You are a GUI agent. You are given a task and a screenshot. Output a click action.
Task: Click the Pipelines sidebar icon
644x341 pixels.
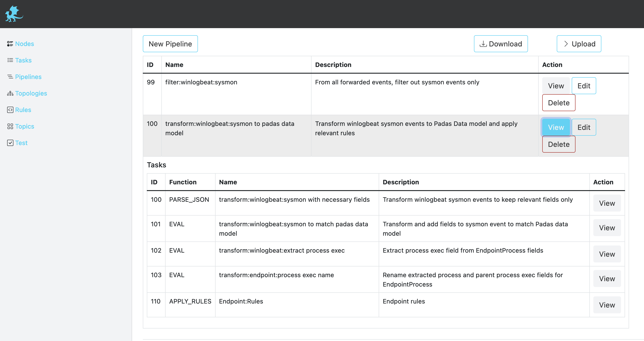point(10,77)
